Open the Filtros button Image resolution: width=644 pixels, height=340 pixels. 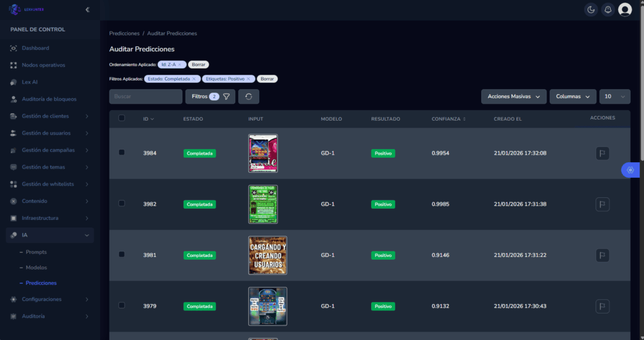(x=210, y=96)
